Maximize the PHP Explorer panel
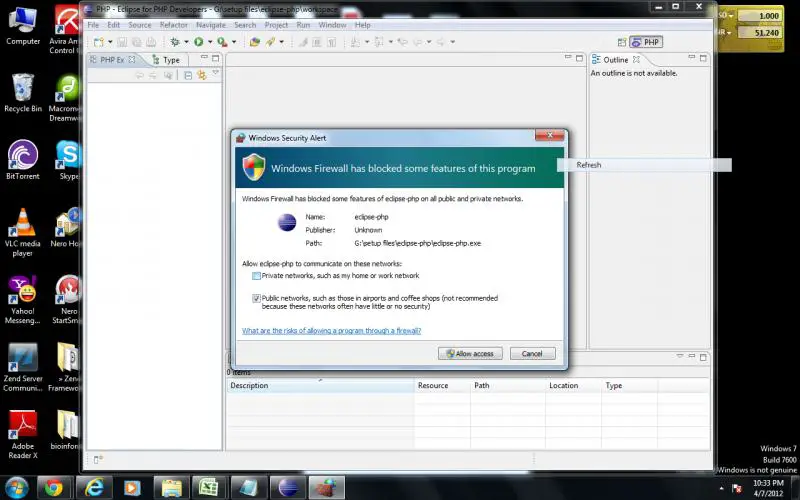800x500 pixels. tap(215, 58)
